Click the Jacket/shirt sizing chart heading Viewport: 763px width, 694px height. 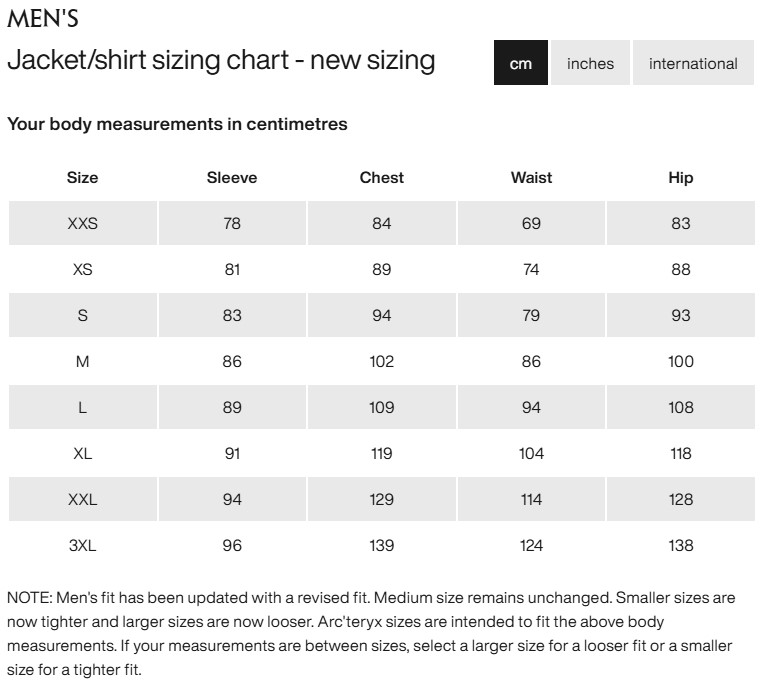[221, 60]
